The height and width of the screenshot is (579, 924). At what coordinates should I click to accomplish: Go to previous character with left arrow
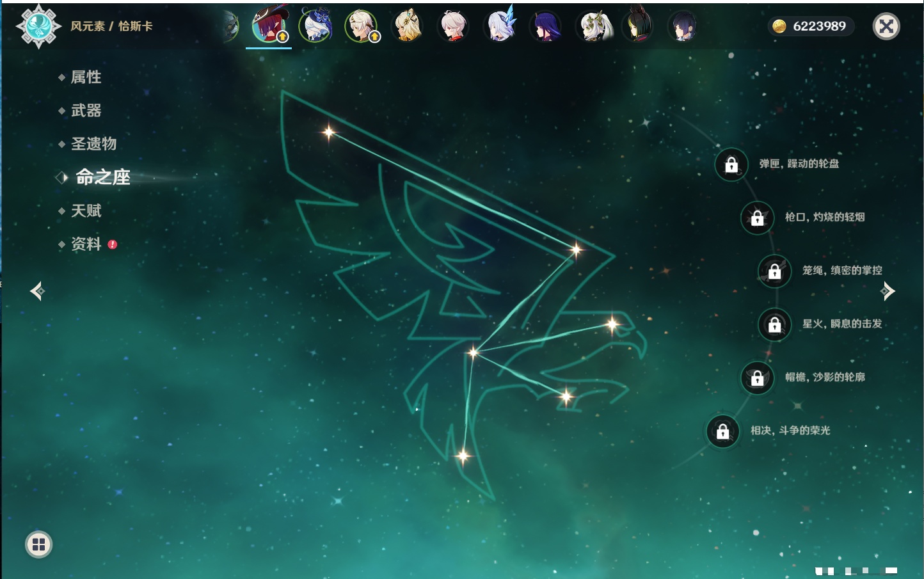point(37,291)
